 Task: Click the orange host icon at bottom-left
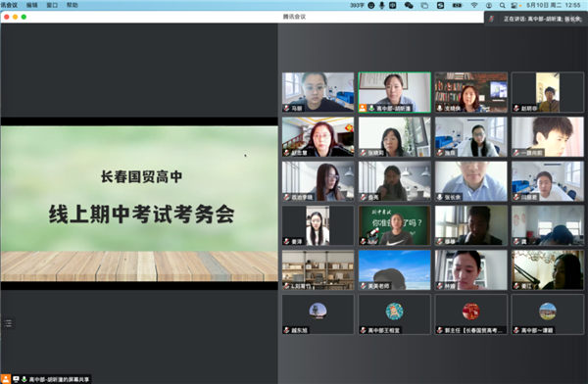(6, 379)
